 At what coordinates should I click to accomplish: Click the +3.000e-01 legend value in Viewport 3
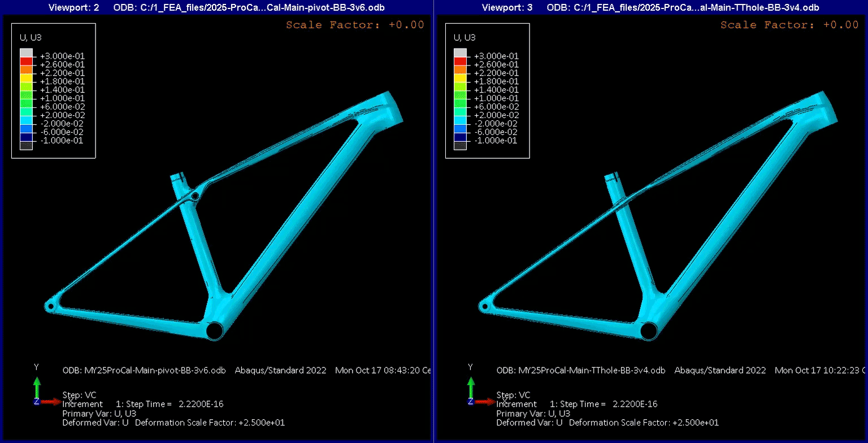pos(497,56)
